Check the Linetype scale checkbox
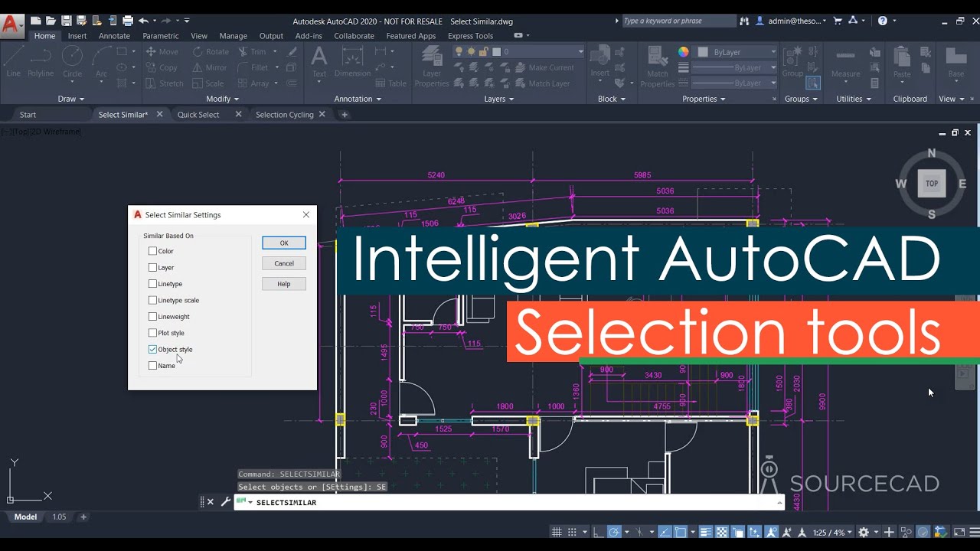The height and width of the screenshot is (551, 980). [152, 300]
